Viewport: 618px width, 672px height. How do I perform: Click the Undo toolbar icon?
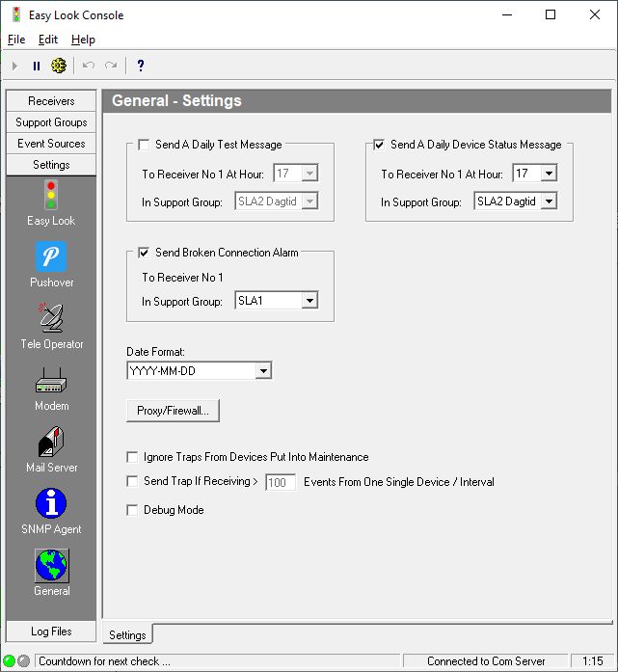[89, 66]
